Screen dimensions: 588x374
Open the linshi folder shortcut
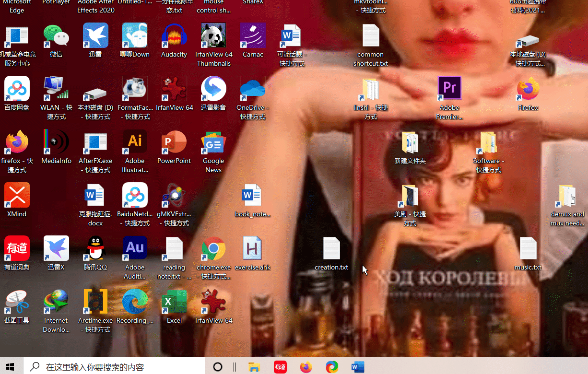(371, 89)
